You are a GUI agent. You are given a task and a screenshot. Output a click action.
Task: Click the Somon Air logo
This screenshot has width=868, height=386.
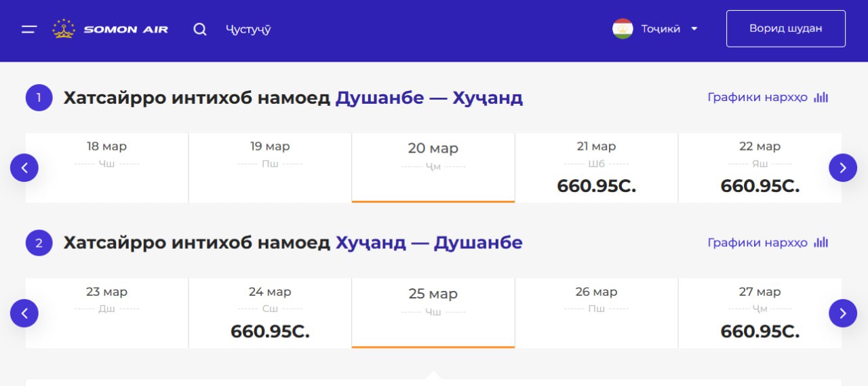pyautogui.click(x=111, y=29)
